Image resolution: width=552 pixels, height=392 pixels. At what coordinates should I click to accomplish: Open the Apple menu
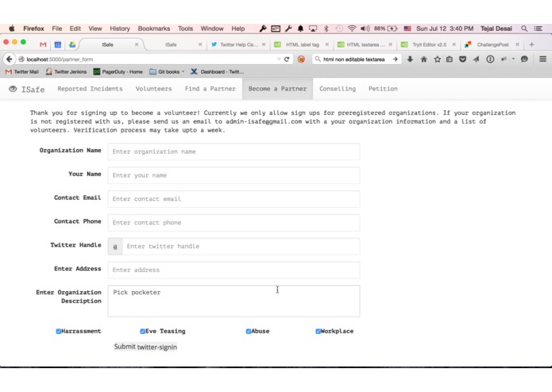click(12, 29)
